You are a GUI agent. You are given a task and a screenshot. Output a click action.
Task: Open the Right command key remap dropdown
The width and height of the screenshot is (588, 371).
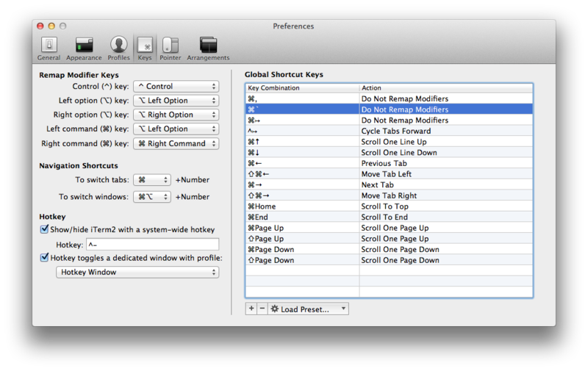pos(176,143)
